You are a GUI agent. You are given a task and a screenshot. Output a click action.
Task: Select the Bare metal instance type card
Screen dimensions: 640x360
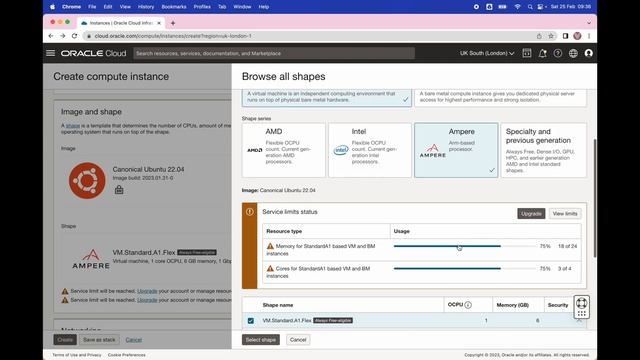500,98
